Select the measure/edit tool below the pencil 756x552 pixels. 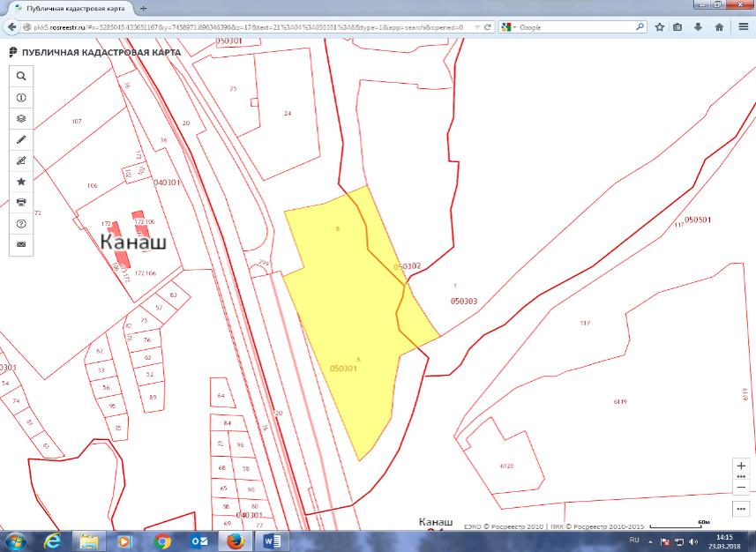click(x=21, y=160)
